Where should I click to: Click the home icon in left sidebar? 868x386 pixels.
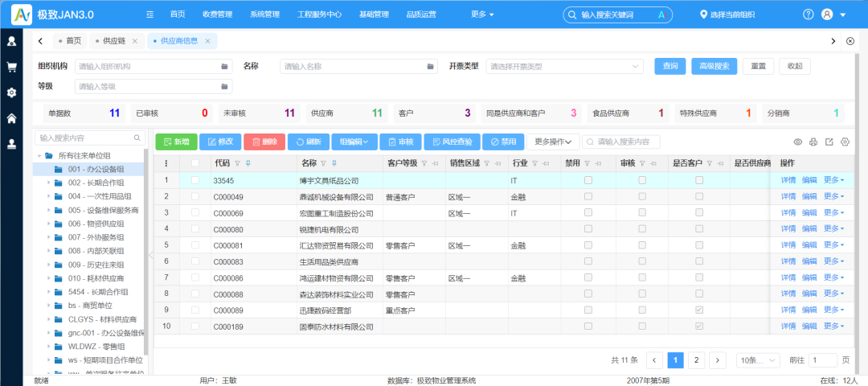click(x=11, y=118)
